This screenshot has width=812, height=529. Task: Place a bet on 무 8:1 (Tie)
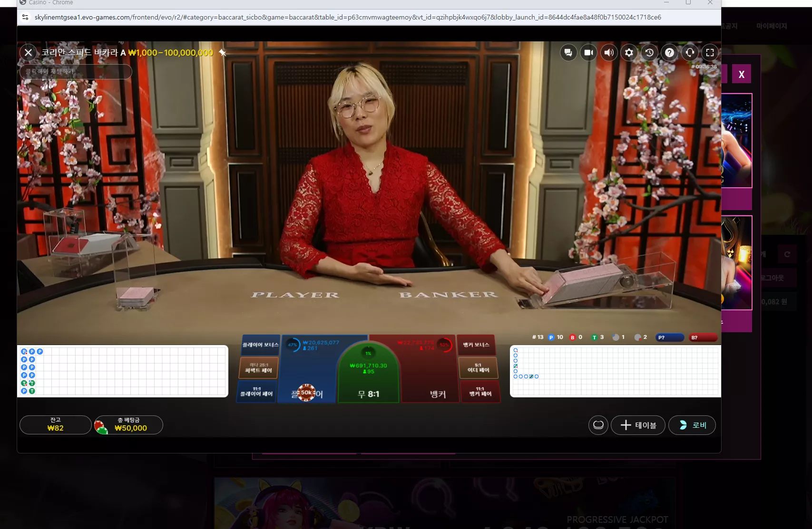click(x=369, y=380)
